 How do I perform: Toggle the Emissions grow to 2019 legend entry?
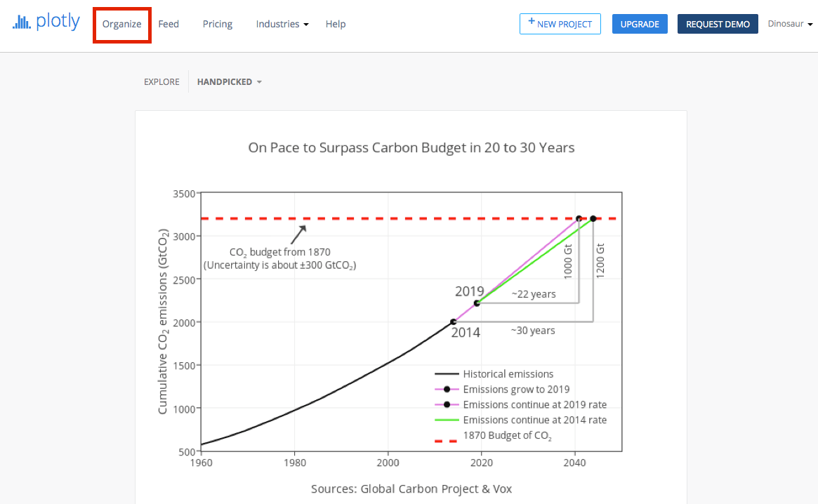[516, 389]
